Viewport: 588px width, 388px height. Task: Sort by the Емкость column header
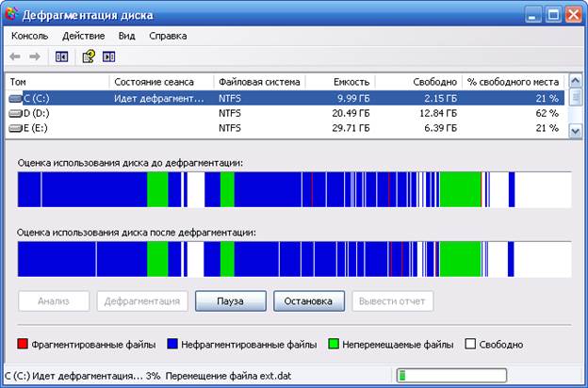pos(340,82)
